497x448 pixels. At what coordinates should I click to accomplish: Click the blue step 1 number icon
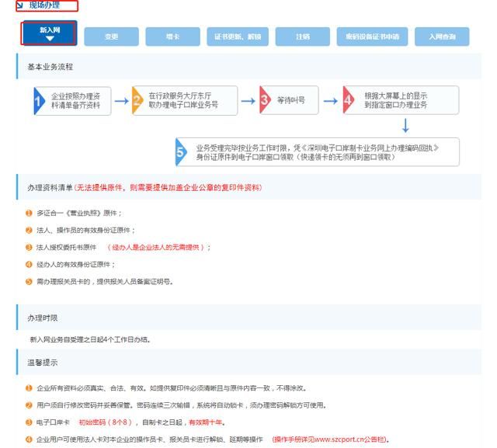pos(37,101)
